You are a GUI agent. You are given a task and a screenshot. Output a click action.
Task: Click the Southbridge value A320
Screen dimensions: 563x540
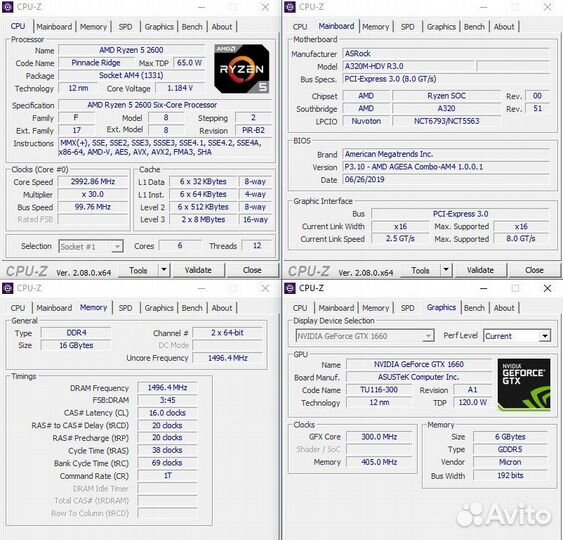coord(446,108)
